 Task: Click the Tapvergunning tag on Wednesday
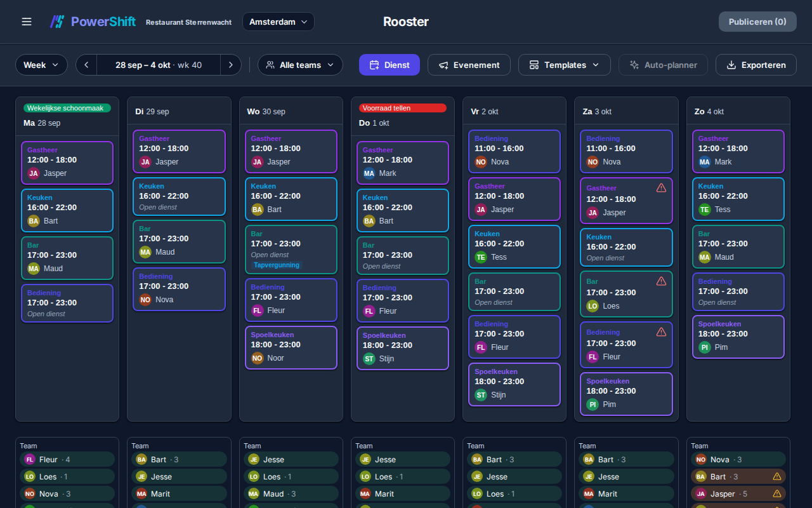[276, 265]
